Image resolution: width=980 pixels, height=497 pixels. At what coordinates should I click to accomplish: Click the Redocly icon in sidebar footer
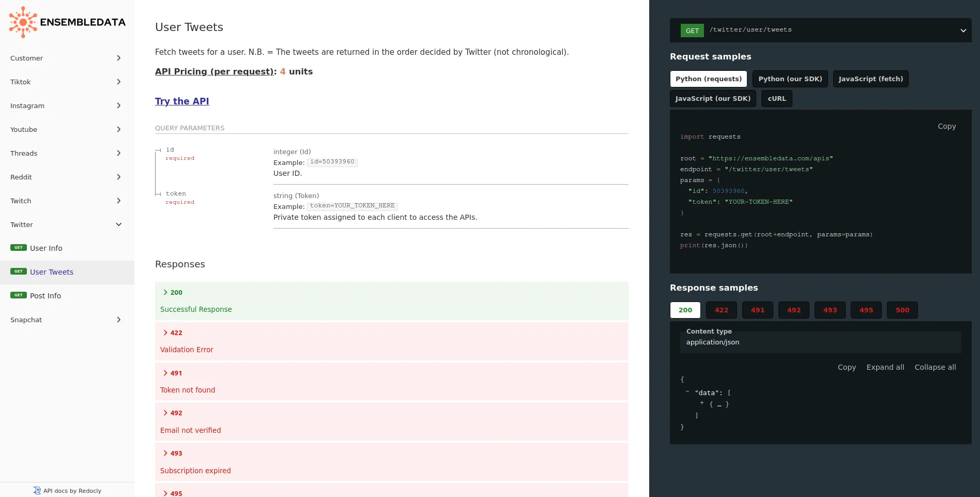[37, 490]
